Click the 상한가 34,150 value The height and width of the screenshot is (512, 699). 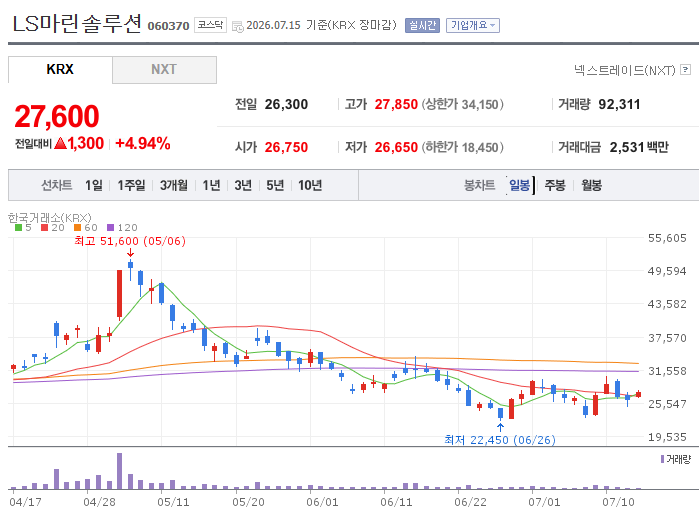click(x=462, y=104)
